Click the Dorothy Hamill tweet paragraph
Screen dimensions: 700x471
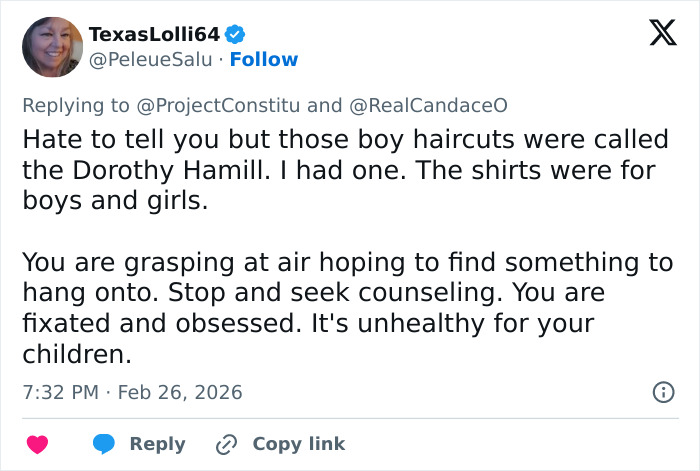(338, 169)
